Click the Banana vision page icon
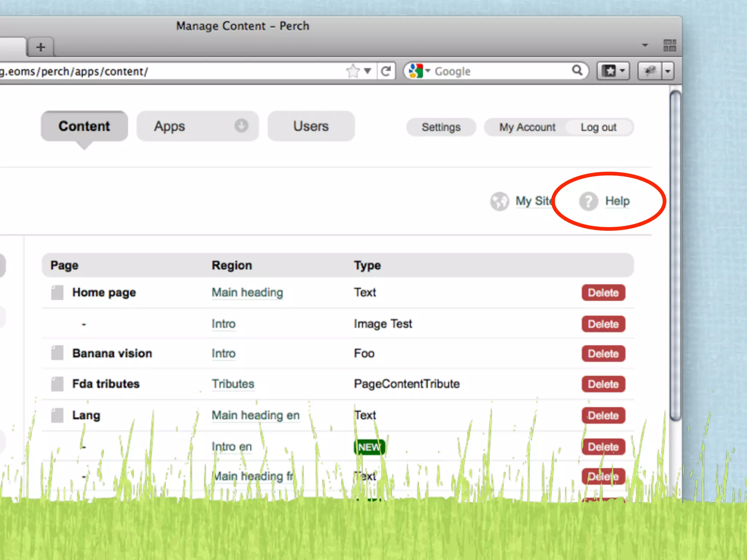Screen dimensions: 747x560 [57, 353]
